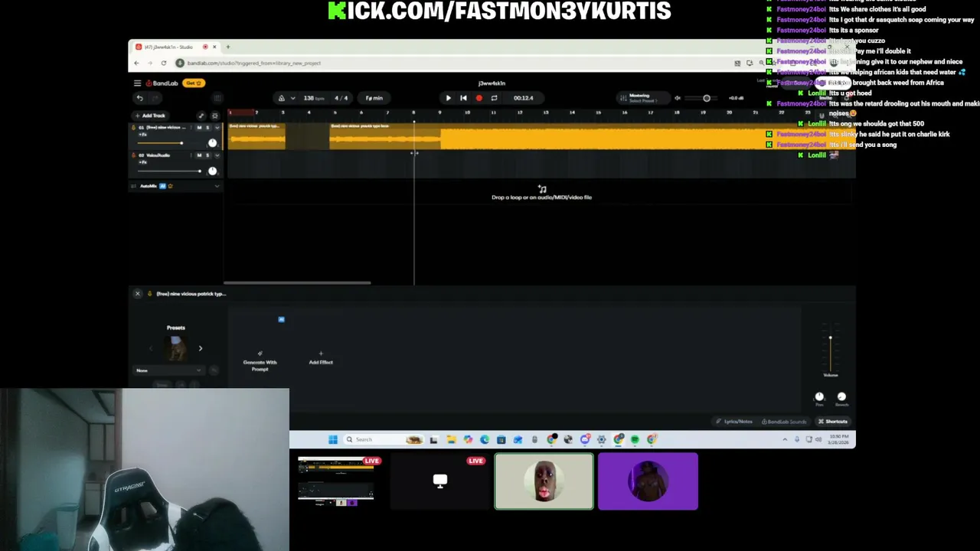Open the BandLab hamburger menu
980x551 pixels.
(x=137, y=83)
